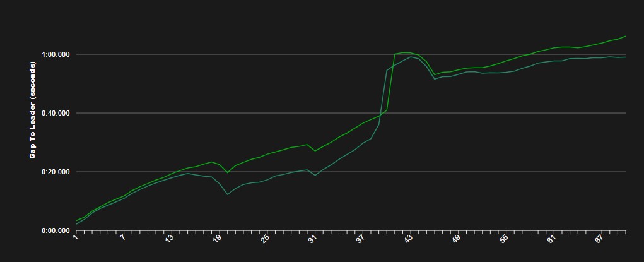Select lap 61 on the x-axis
The height and width of the screenshot is (262, 644).
coord(551,238)
